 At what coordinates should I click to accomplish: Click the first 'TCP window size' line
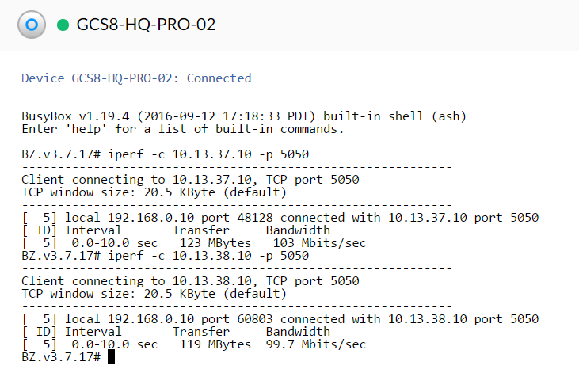pos(154,192)
